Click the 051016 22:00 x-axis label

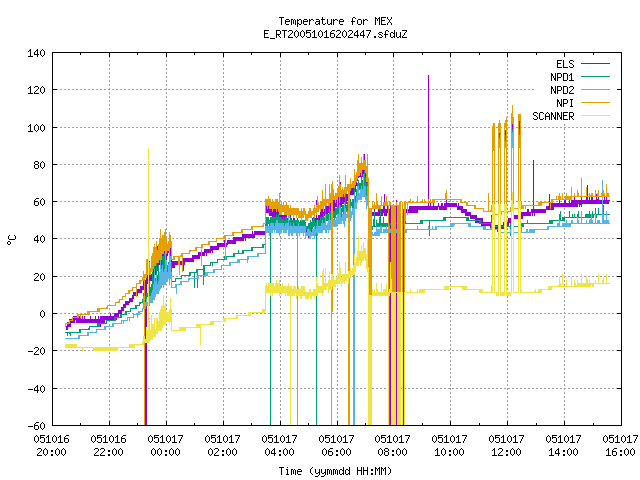109,445
